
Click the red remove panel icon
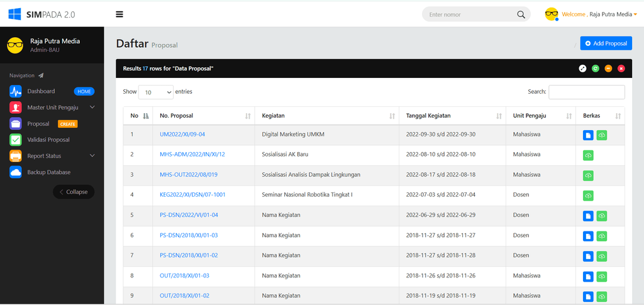[x=621, y=69]
